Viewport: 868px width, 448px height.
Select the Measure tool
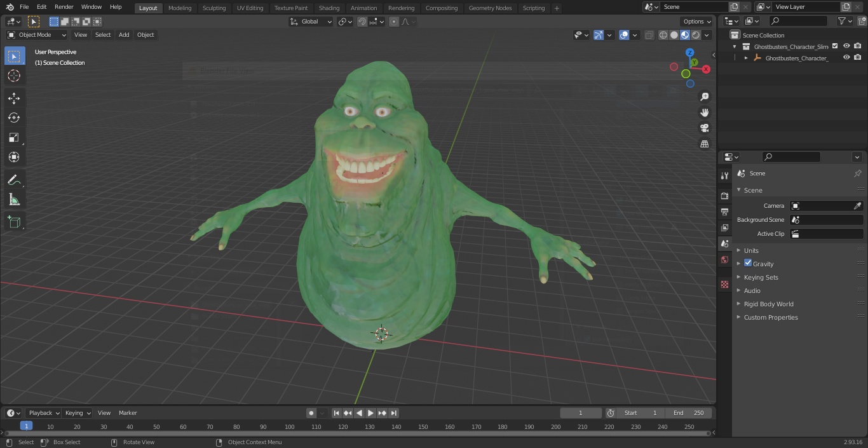[x=14, y=200]
